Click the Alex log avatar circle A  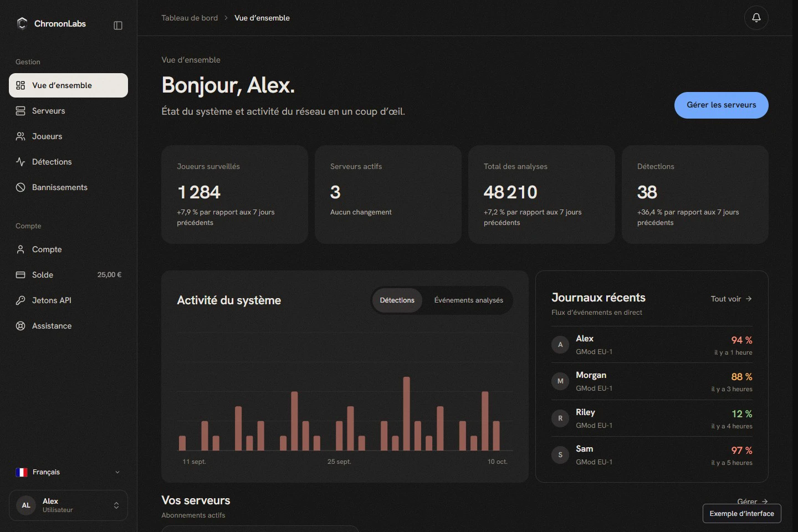pos(560,345)
